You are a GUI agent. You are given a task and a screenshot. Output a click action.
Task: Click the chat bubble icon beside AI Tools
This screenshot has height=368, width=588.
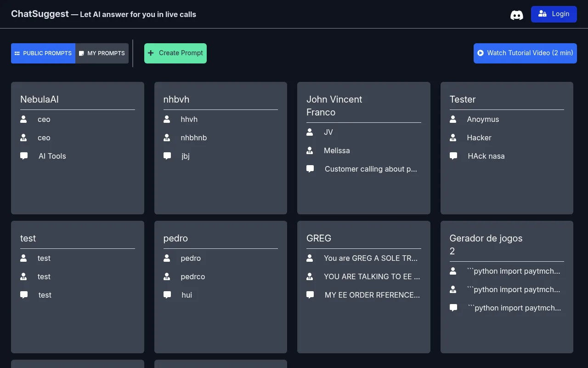[x=24, y=156]
